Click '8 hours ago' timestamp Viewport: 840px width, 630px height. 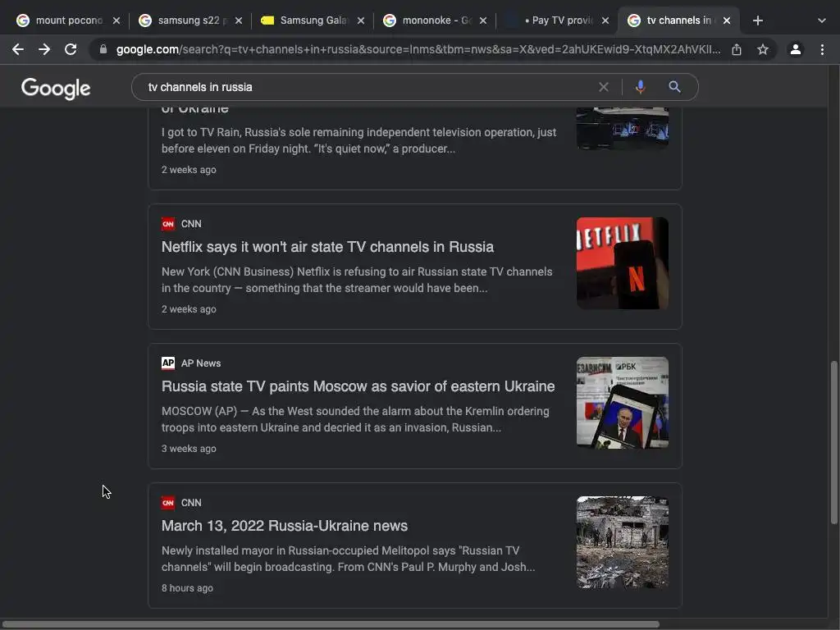pos(187,588)
